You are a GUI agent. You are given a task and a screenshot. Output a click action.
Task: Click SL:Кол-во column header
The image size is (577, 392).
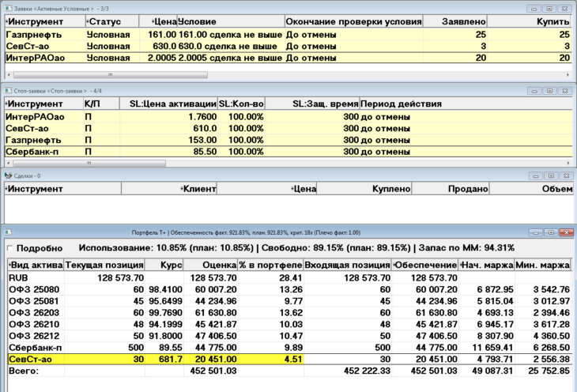click(x=241, y=104)
